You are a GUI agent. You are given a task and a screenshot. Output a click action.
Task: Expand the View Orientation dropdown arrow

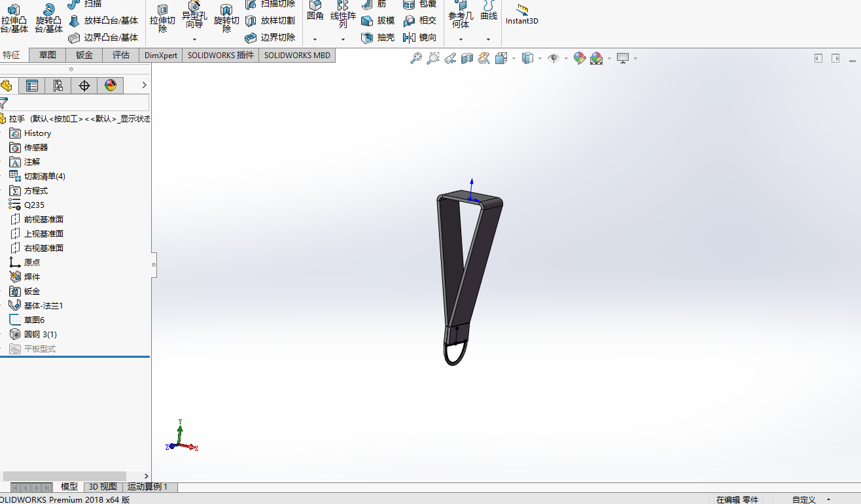click(x=514, y=58)
